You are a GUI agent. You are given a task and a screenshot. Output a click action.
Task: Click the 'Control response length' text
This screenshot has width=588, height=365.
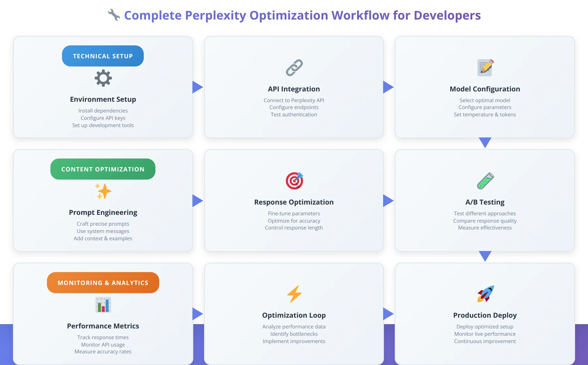(294, 228)
